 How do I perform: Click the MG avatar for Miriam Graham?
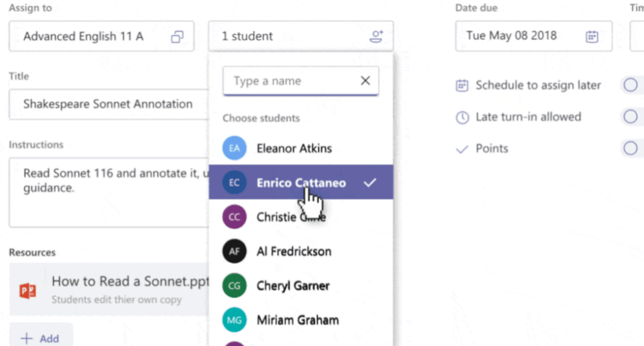[234, 320]
